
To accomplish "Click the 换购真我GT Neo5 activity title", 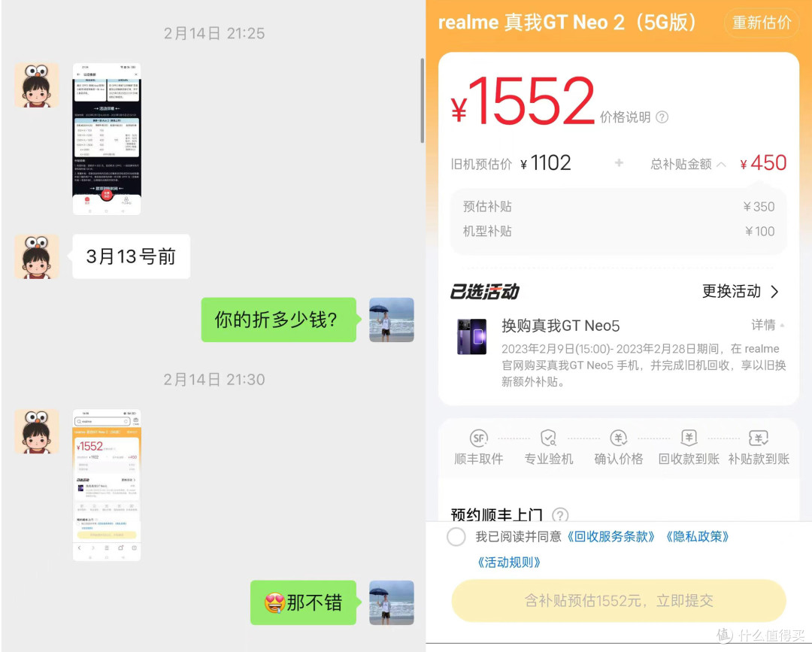I will pos(560,326).
